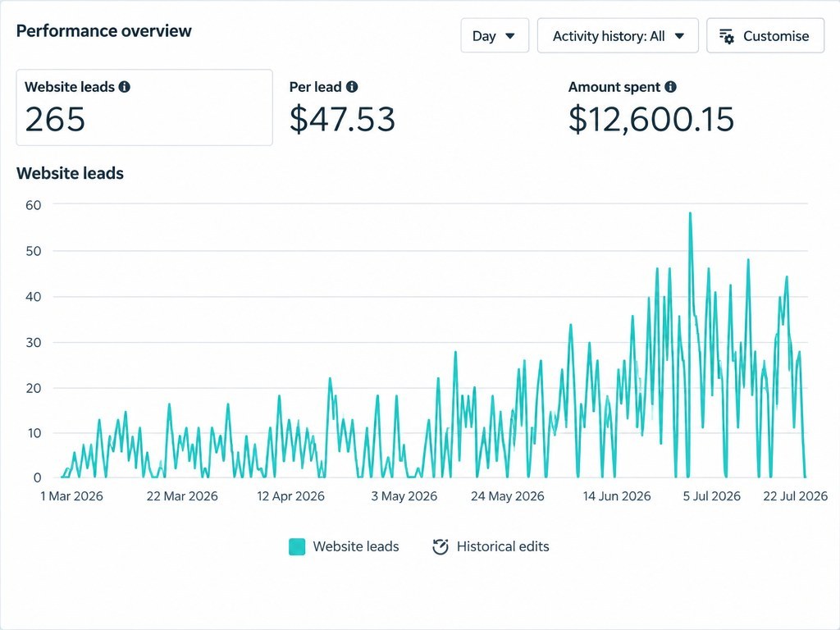Click the 40 y-axis label
Screen dimensions: 840x630
click(x=33, y=297)
